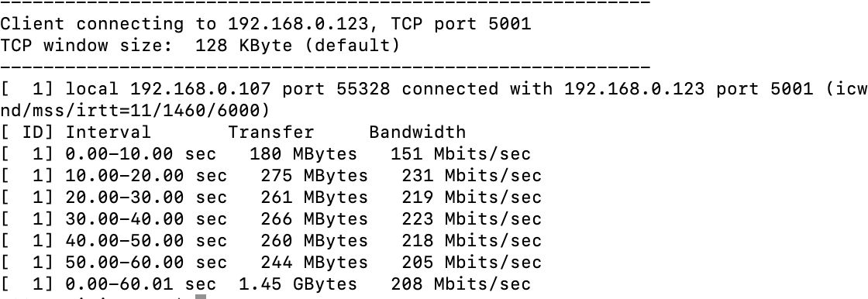Click the 208 Mbits/sec summary bandwidth
Image resolution: width=868 pixels, height=299 pixels.
460,284
